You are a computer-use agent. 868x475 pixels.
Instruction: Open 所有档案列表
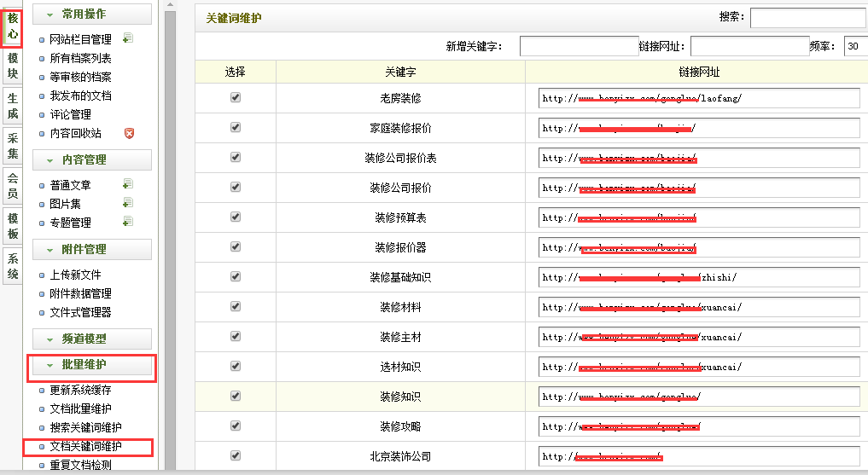[x=80, y=58]
